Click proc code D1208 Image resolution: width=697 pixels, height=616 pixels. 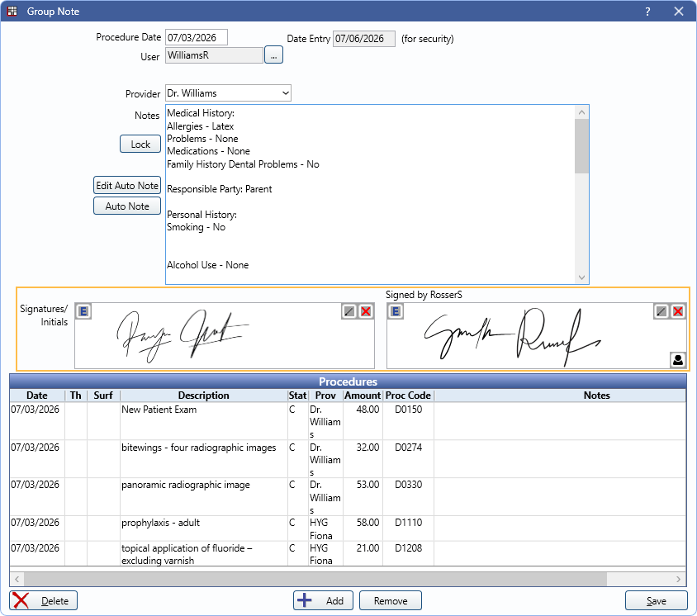click(x=409, y=548)
